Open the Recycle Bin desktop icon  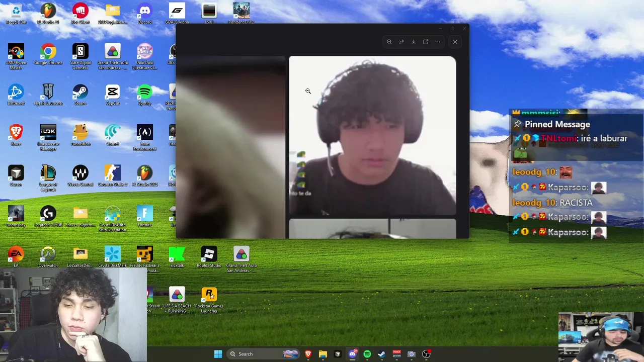point(16,14)
